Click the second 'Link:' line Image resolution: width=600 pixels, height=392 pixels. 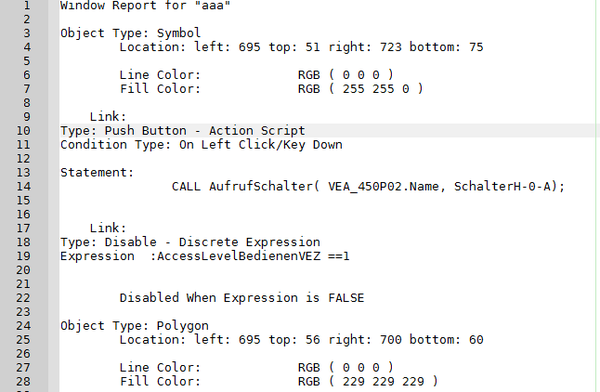[108, 228]
